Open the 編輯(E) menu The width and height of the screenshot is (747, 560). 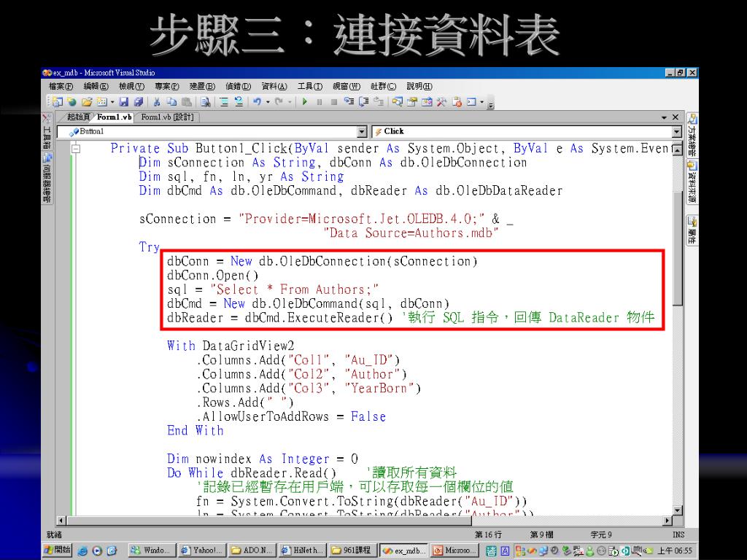tap(96, 86)
